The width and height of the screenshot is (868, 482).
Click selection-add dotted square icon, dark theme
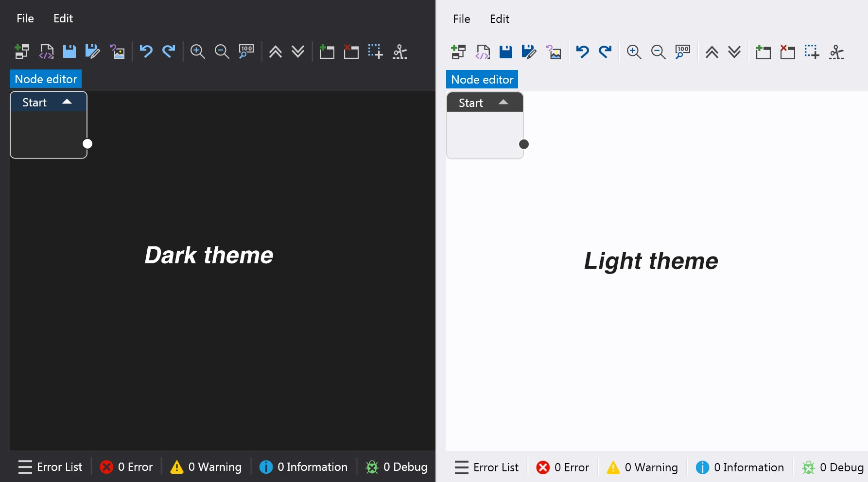point(375,52)
